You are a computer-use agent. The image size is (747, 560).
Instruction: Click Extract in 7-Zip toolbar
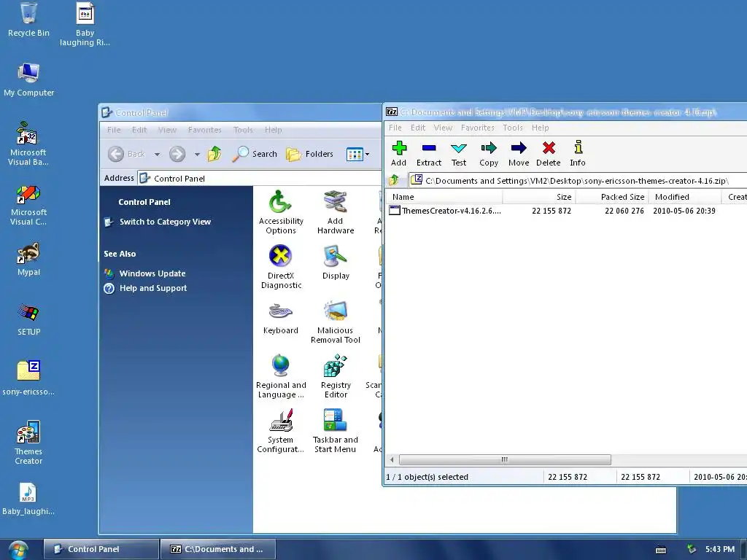point(429,153)
